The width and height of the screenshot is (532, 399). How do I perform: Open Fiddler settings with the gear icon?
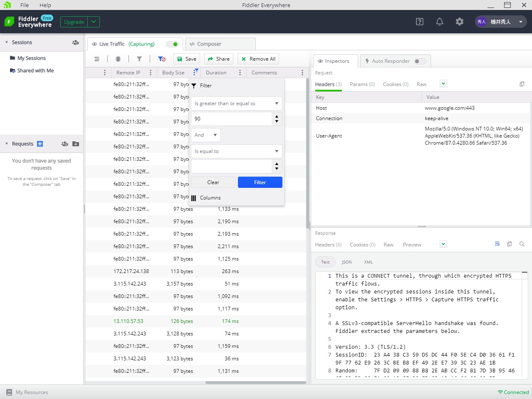coord(459,22)
